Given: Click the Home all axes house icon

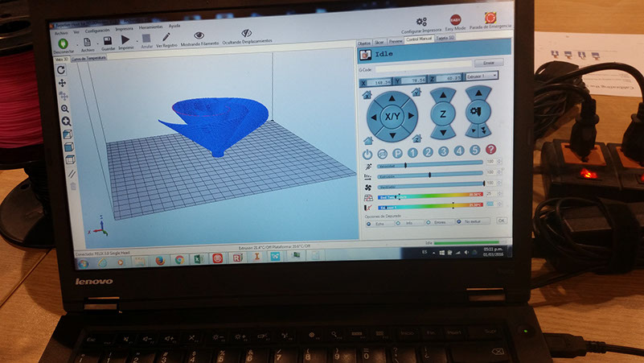Looking at the screenshot, I should tap(368, 141).
